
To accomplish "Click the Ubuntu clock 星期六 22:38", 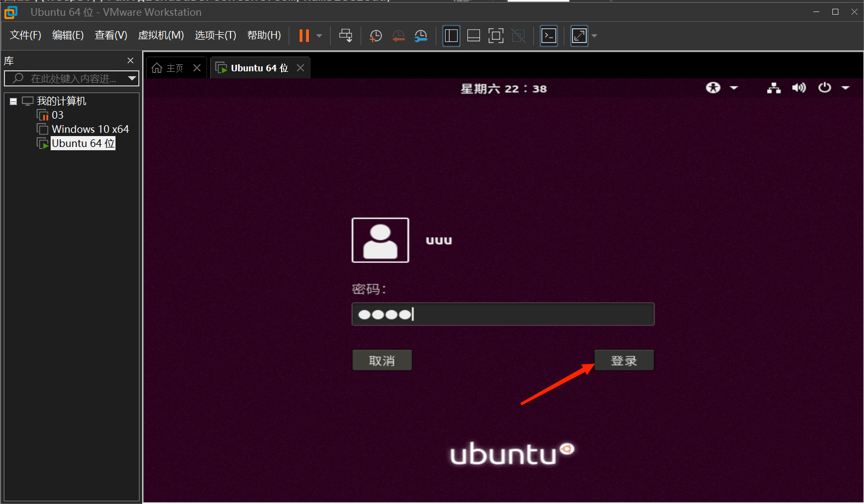I will (x=504, y=89).
